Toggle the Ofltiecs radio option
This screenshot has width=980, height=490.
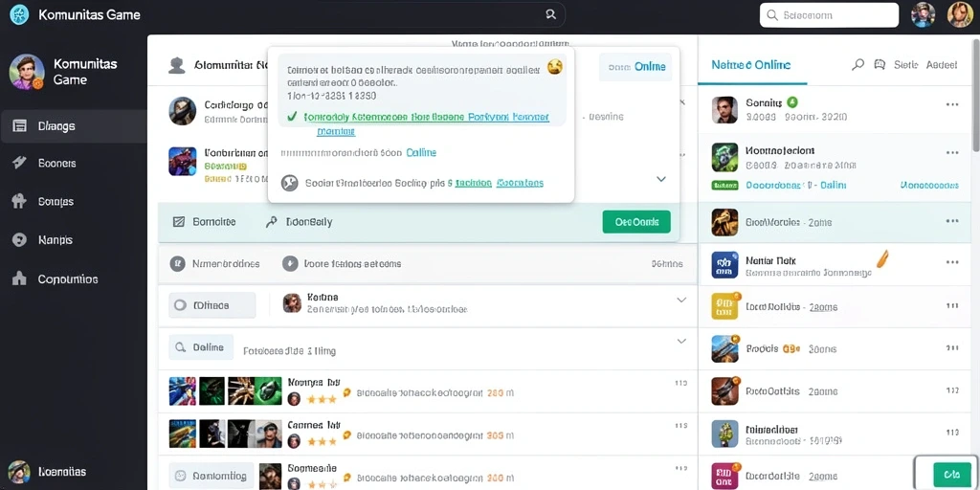(x=181, y=305)
